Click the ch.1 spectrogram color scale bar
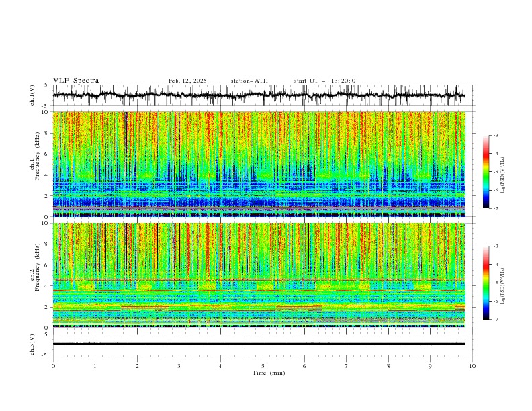 (x=486, y=171)
